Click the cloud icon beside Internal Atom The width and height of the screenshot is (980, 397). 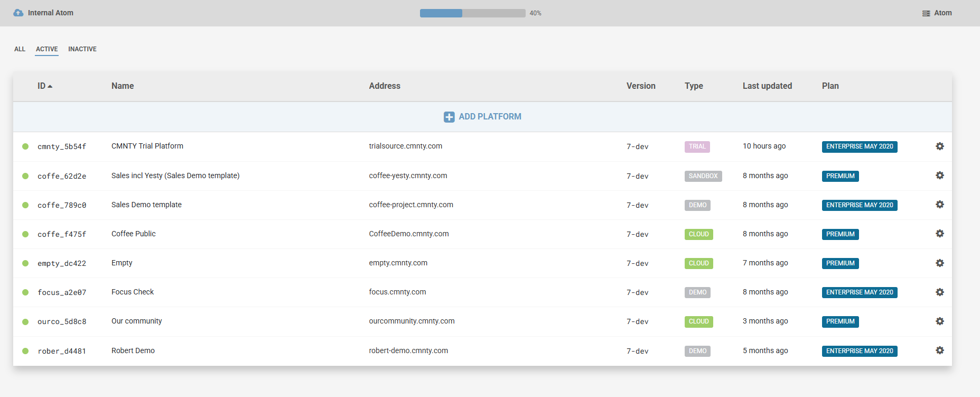pyautogui.click(x=18, y=13)
